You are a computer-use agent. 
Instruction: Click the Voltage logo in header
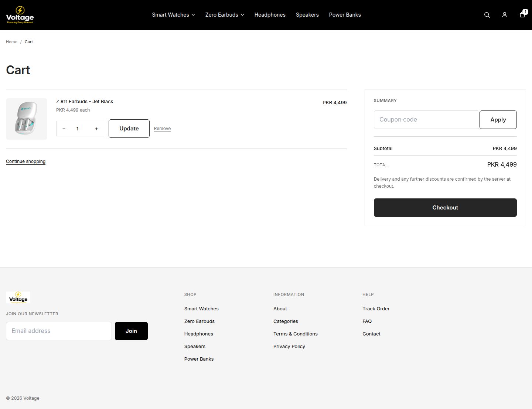tap(20, 15)
